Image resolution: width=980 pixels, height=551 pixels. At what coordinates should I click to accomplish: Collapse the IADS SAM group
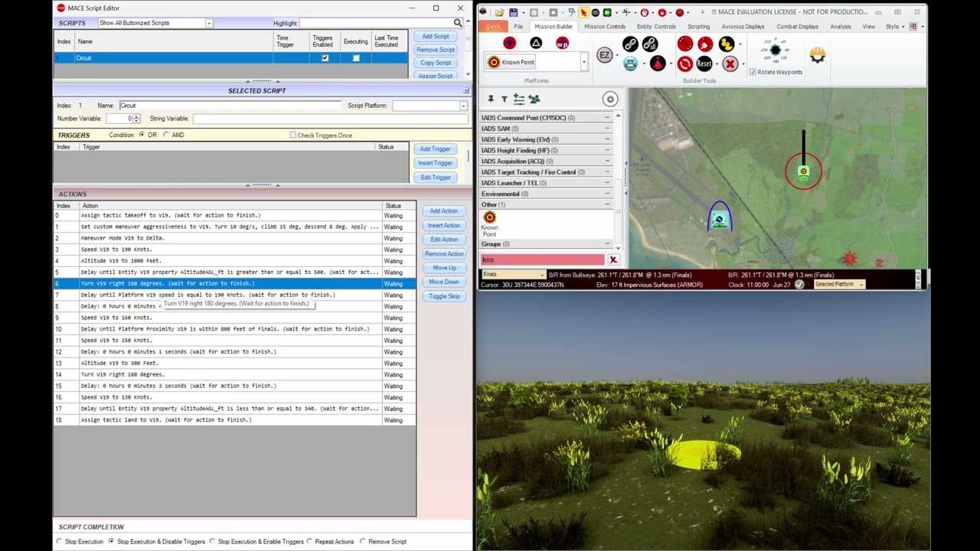click(x=608, y=129)
